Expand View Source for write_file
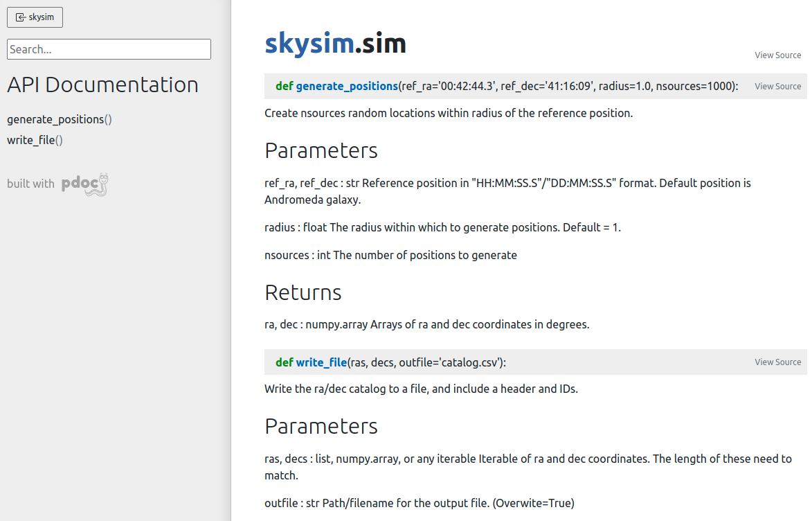Viewport: 812px width, 521px height. (x=777, y=362)
